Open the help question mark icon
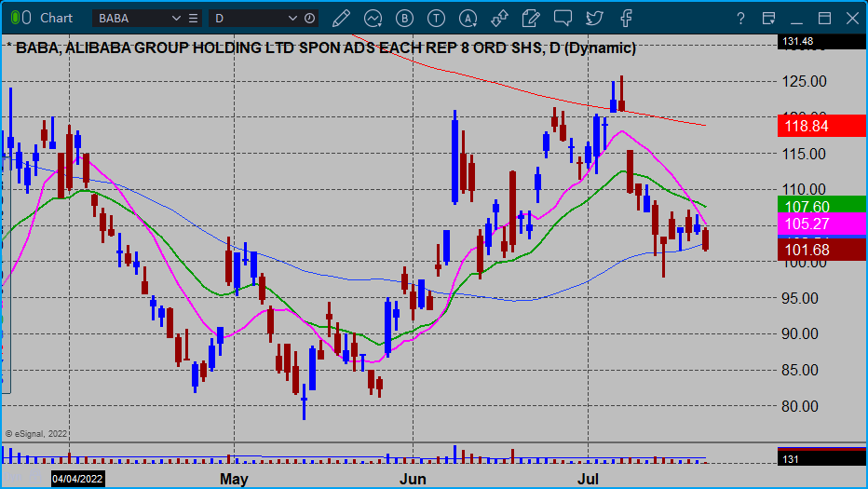The image size is (868, 489). coord(740,19)
